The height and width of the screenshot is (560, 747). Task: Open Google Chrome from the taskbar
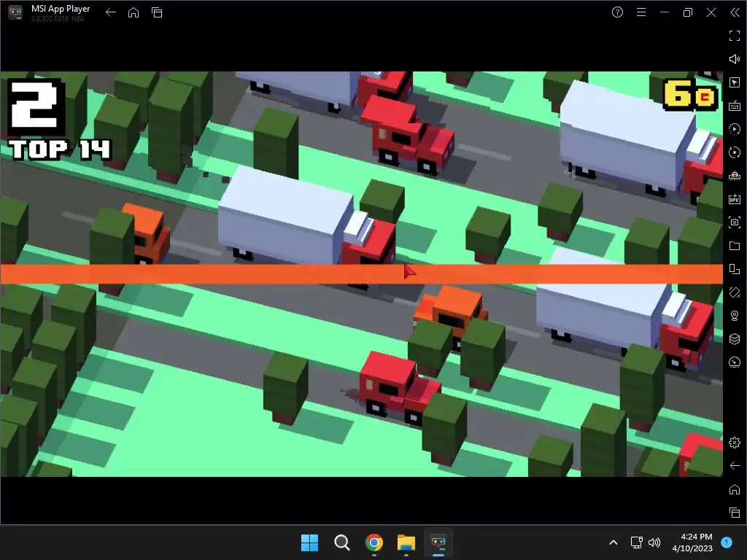pyautogui.click(x=374, y=542)
